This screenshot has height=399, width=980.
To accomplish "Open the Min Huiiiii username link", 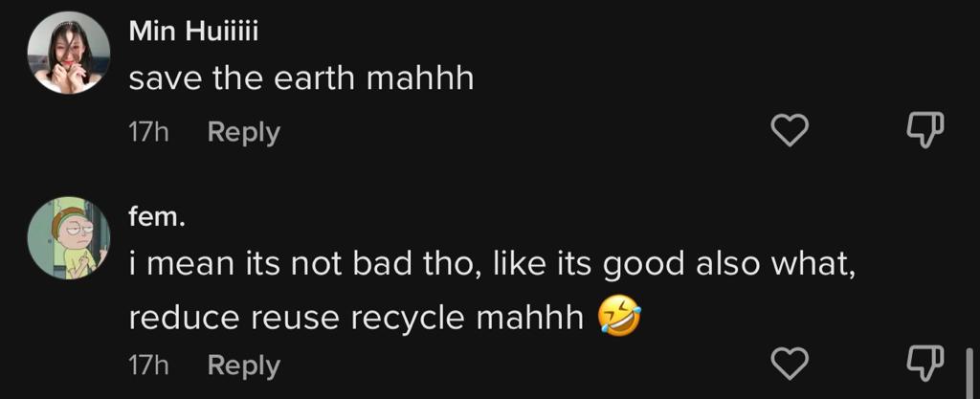I will (193, 32).
